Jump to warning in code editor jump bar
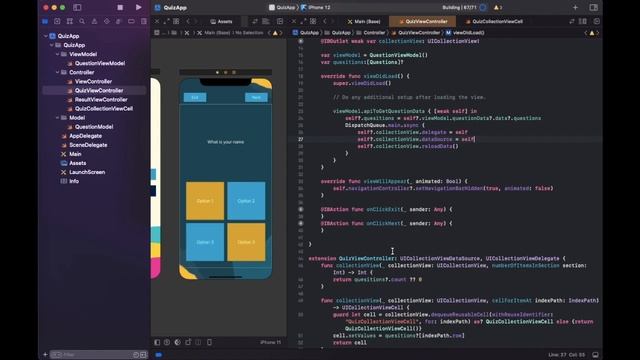Image resolution: width=640 pixels, height=360 pixels. (591, 33)
